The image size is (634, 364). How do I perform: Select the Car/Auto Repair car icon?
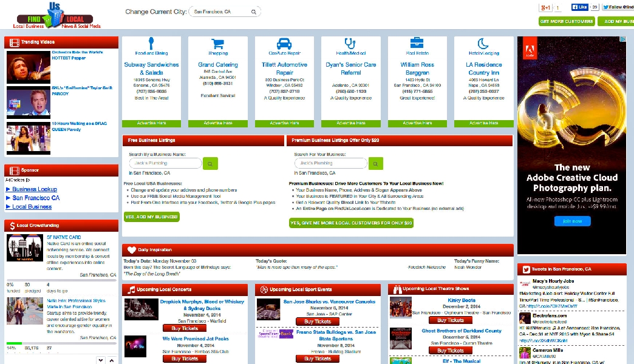click(x=284, y=44)
